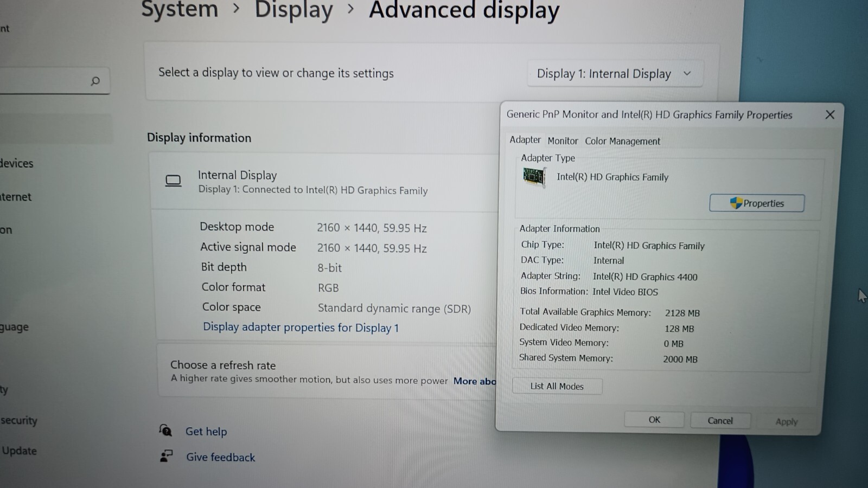Click the Color format value RGB

pyautogui.click(x=328, y=288)
